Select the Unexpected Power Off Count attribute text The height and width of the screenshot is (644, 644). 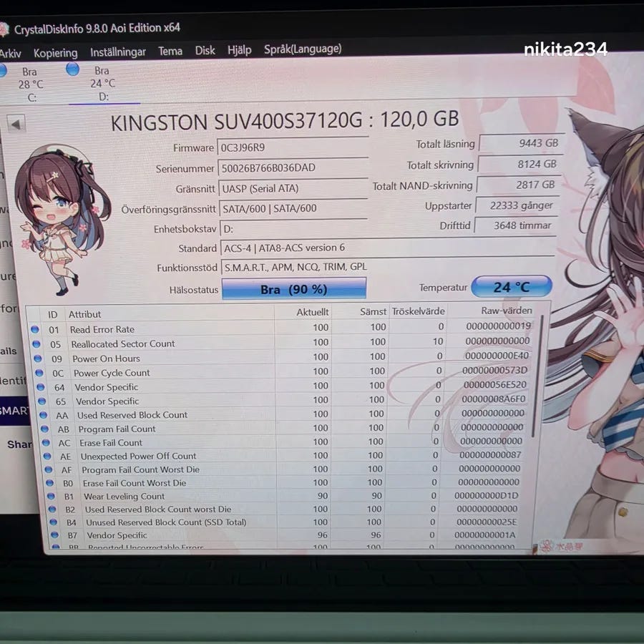138,456
